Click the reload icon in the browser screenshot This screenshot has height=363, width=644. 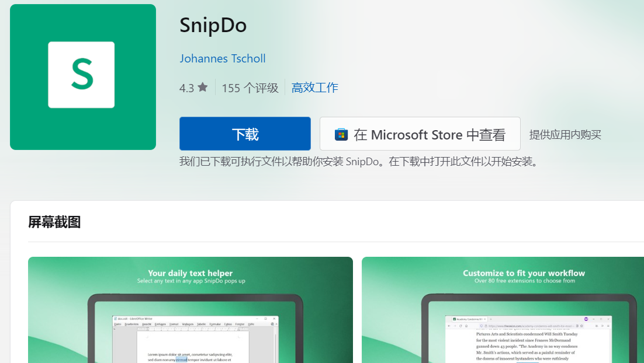459,326
